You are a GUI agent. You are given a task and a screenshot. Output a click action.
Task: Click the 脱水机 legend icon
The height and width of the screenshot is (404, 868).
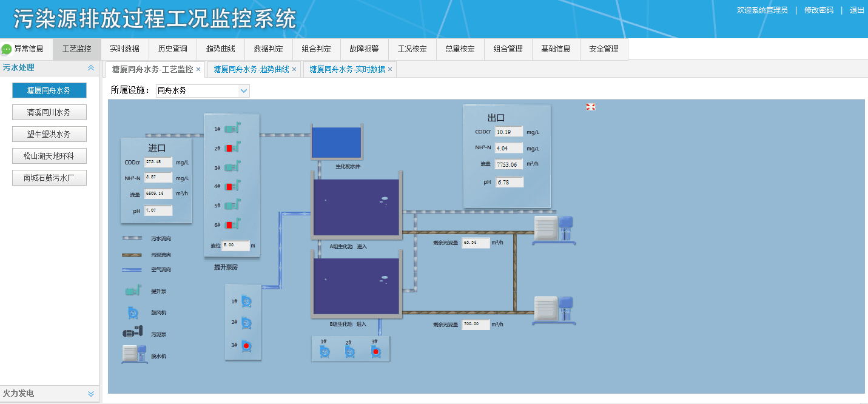coord(133,352)
